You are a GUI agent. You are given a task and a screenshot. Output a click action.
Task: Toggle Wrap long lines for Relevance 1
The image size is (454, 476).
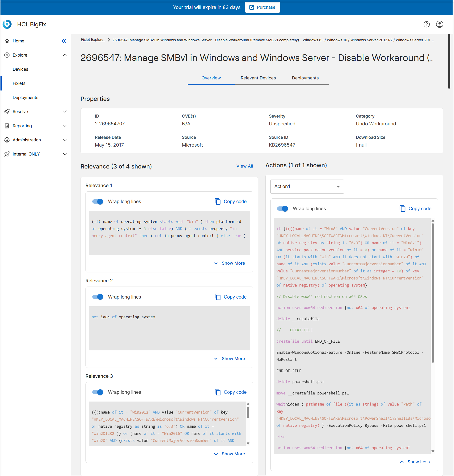click(98, 201)
